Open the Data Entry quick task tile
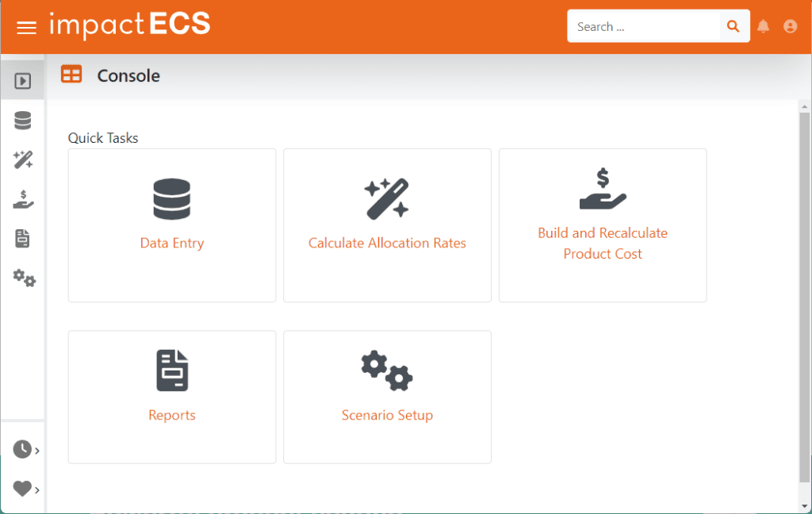 pos(172,225)
